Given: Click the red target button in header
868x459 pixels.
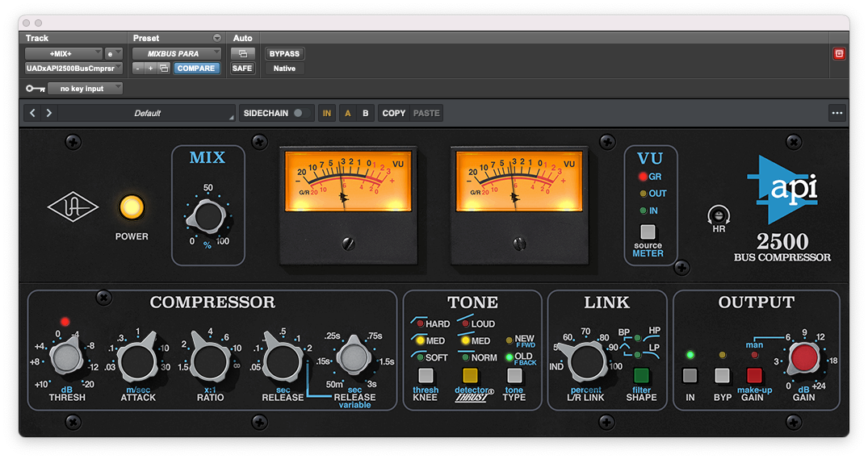Looking at the screenshot, I should point(839,53).
